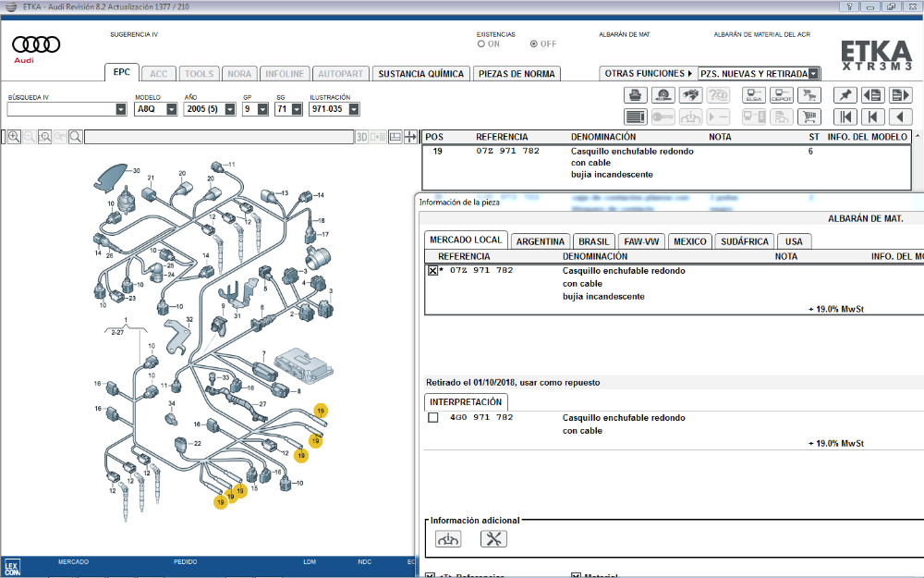This screenshot has width=924, height=578.
Task: Click the illustration search text field
Action: pos(219,137)
